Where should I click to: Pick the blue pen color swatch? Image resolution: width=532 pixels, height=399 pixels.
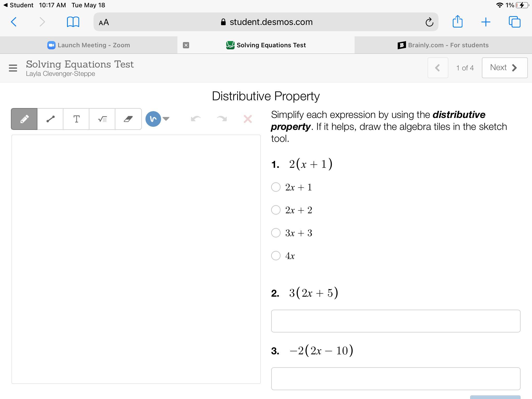[x=153, y=119]
